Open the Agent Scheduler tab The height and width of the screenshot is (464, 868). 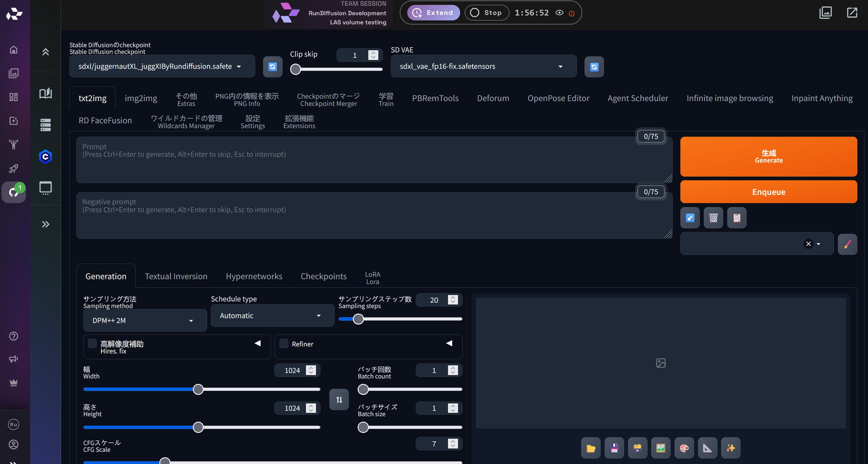[638, 98]
